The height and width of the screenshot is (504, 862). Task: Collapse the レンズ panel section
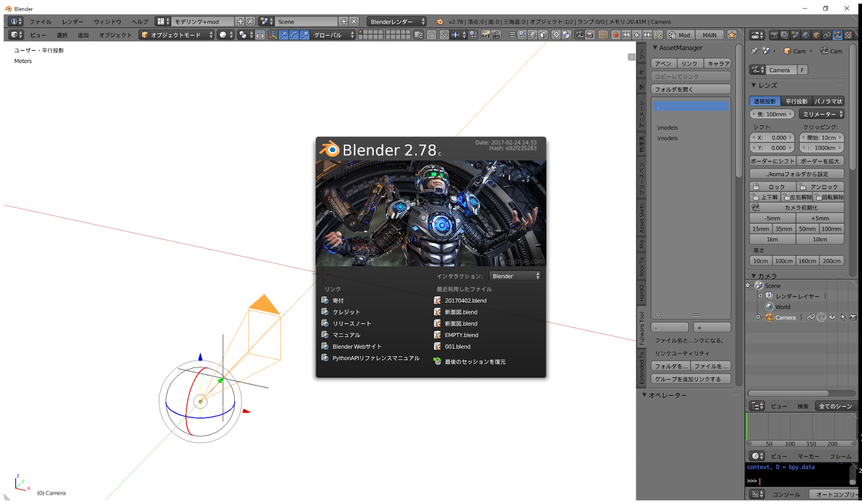754,86
